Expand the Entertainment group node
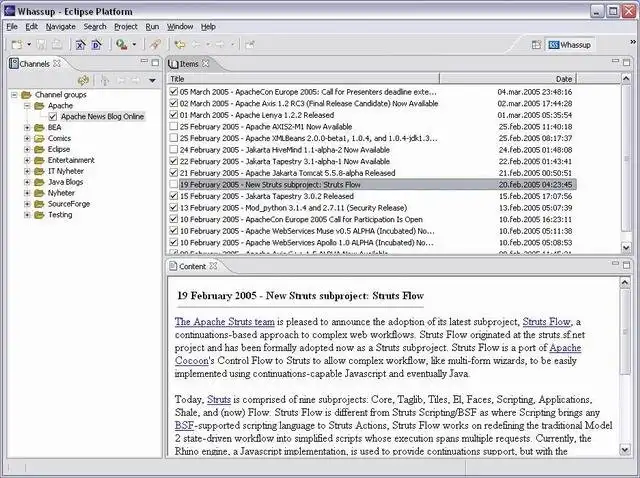 [27, 160]
